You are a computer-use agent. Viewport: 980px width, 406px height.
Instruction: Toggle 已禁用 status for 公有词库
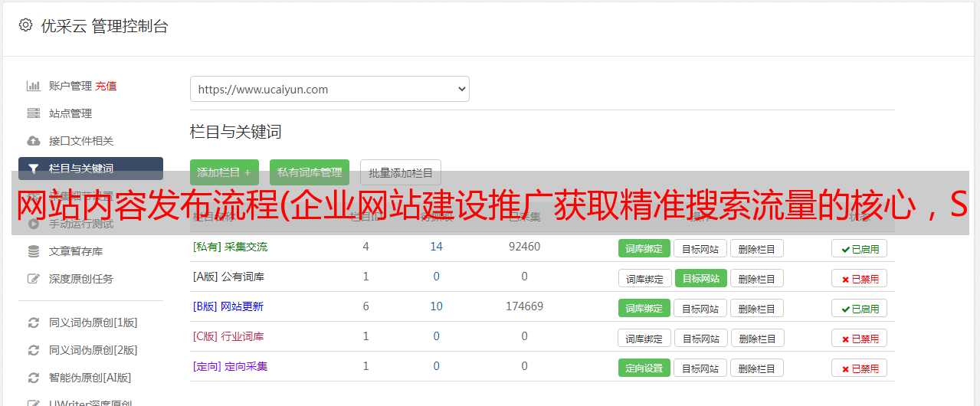860,278
